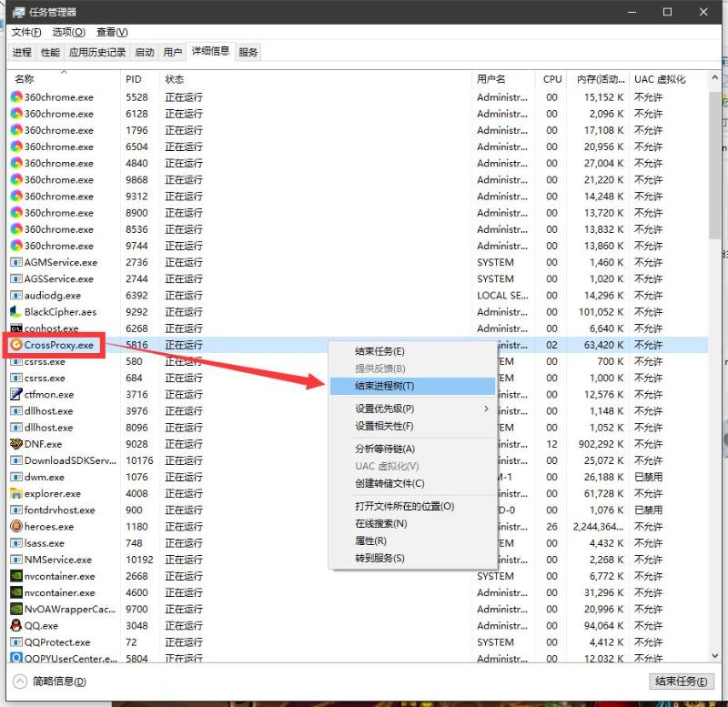Image resolution: width=728 pixels, height=707 pixels.
Task: Select the 已禁用 value in dwm.exe row
Action: [648, 477]
